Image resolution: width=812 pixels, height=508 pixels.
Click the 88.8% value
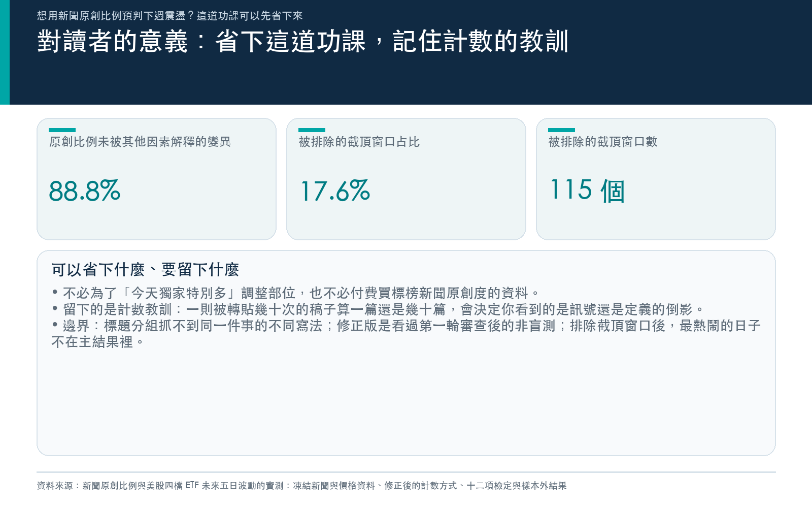coord(85,191)
